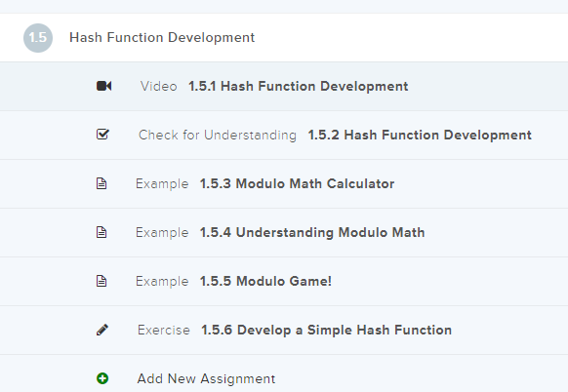Screen dimensions: 568x392
Task: Collapse the Hash Function Development section header
Action: 284,38
